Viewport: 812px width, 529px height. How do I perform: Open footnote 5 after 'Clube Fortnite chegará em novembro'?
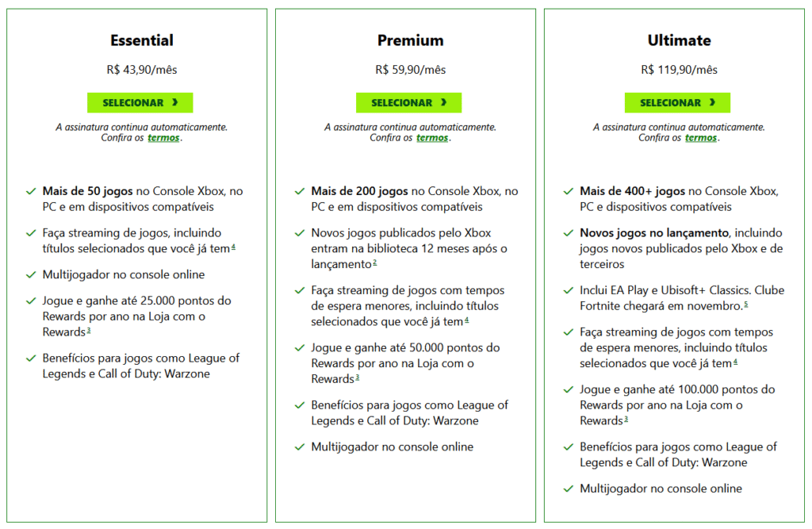click(x=745, y=304)
